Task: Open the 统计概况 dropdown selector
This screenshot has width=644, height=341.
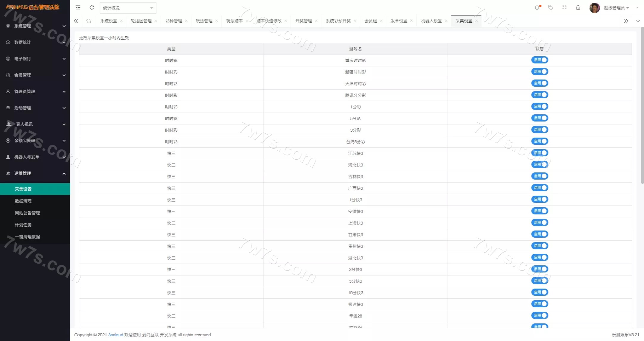Action: click(x=128, y=8)
